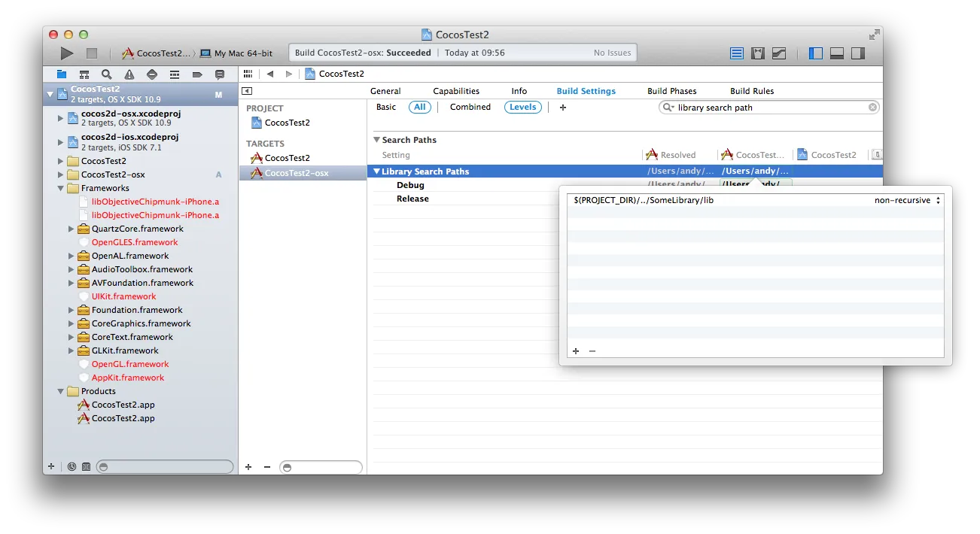Open the Find navigator magnifier icon

[107, 74]
